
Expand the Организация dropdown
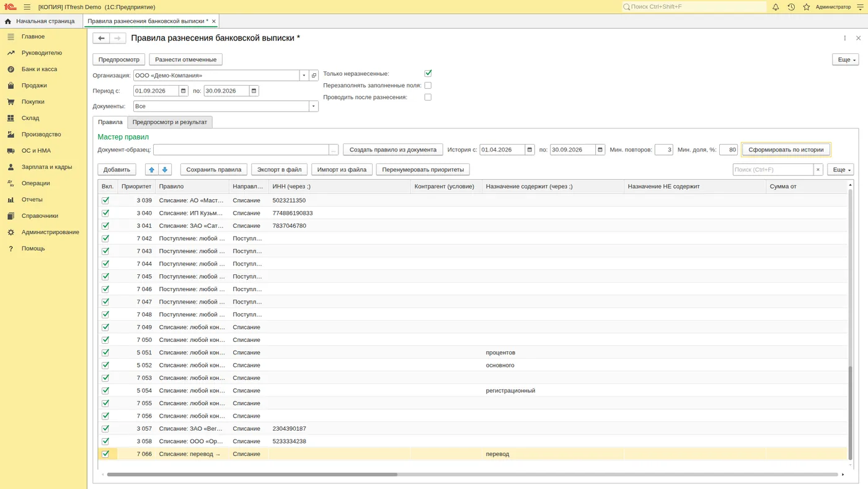pyautogui.click(x=304, y=76)
